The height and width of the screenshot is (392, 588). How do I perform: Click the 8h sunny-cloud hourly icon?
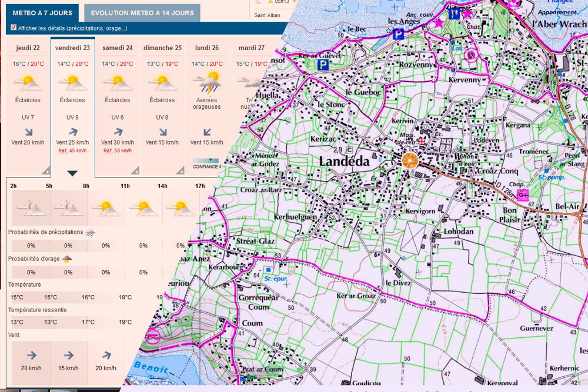pos(106,209)
